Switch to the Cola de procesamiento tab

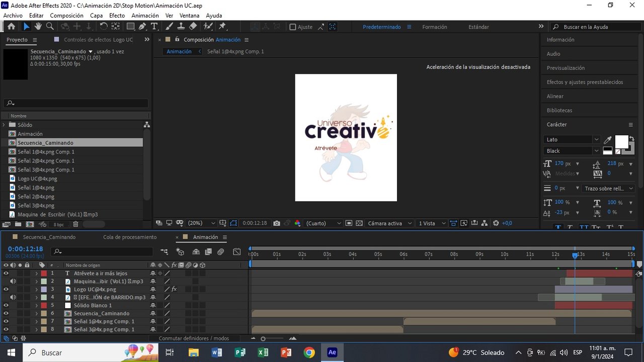(130, 237)
